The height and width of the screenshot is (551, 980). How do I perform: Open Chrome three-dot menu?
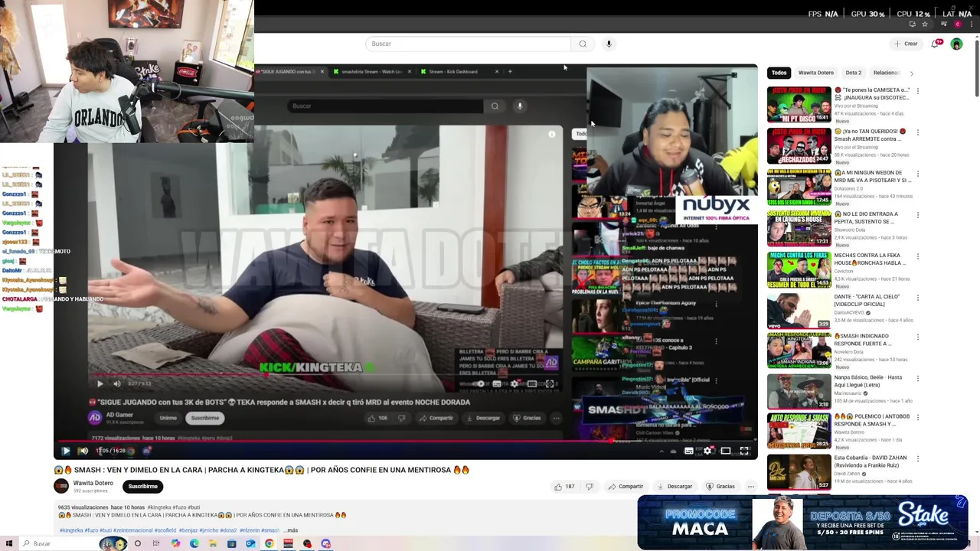point(970,24)
